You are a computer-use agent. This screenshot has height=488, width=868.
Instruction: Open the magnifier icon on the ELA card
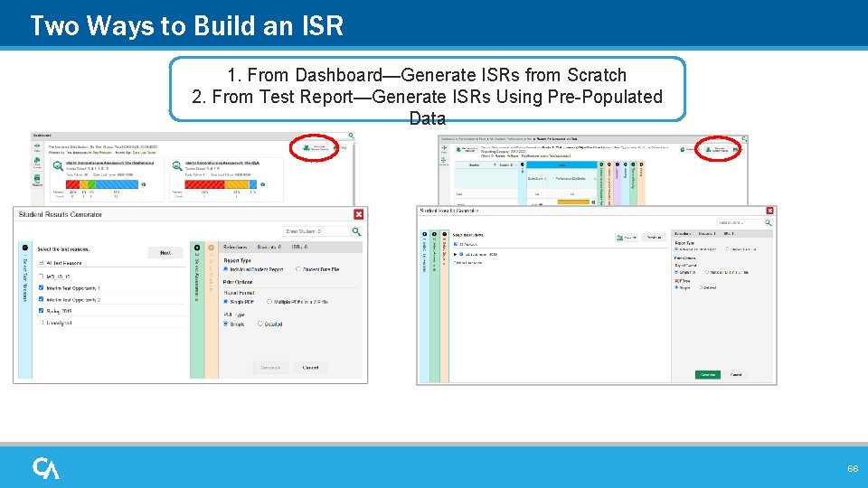point(176,165)
